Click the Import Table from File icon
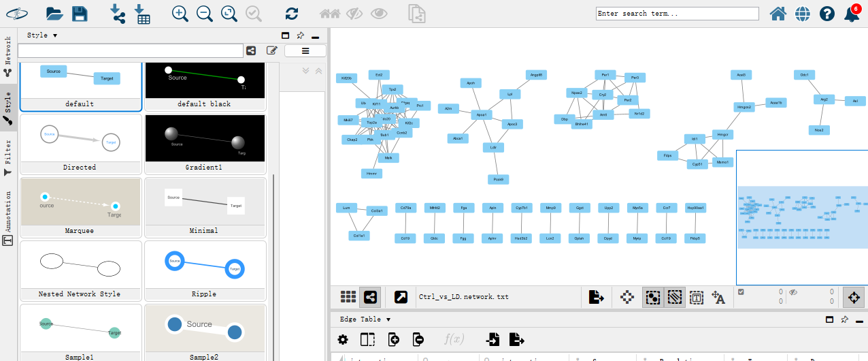Image resolution: width=868 pixels, height=361 pixels. 142,14
